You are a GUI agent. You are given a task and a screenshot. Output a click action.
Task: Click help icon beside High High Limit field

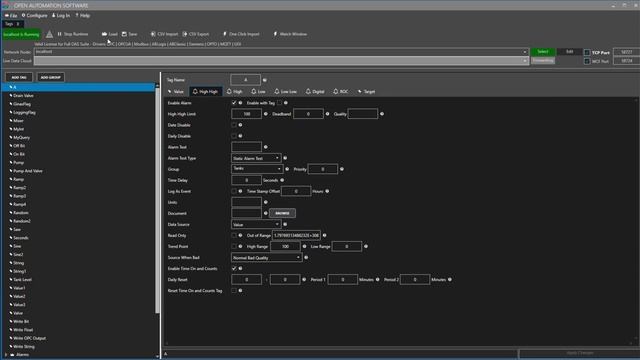(x=266, y=114)
